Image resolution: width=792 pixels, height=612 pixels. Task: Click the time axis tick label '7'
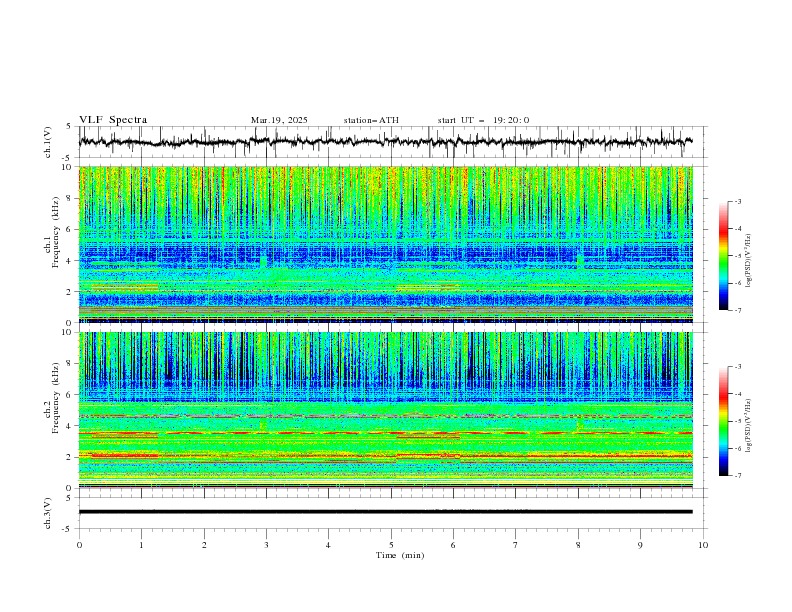point(516,545)
